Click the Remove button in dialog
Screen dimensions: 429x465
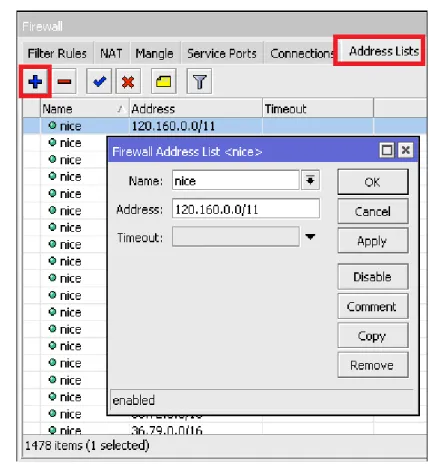point(373,365)
